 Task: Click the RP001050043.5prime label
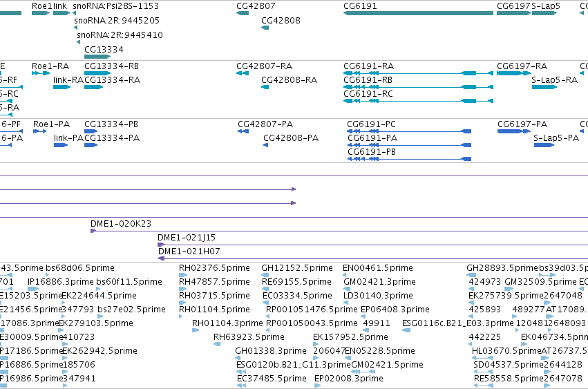tap(312, 323)
